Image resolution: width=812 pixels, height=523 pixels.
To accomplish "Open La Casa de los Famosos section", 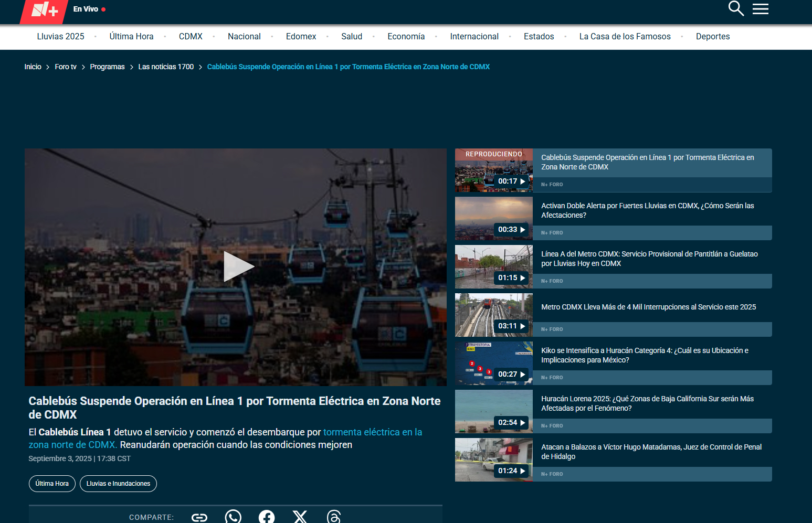I will (x=625, y=36).
